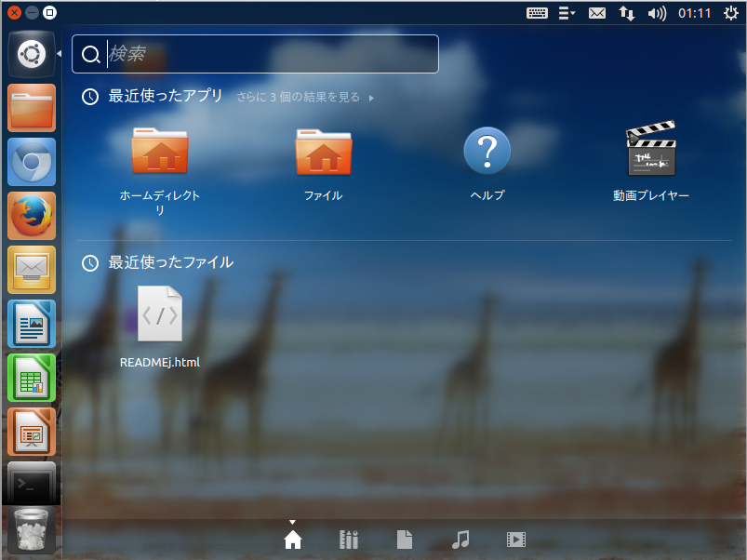Click the 01:11 clock indicator
Viewport: 747px width, 560px height.
695,13
